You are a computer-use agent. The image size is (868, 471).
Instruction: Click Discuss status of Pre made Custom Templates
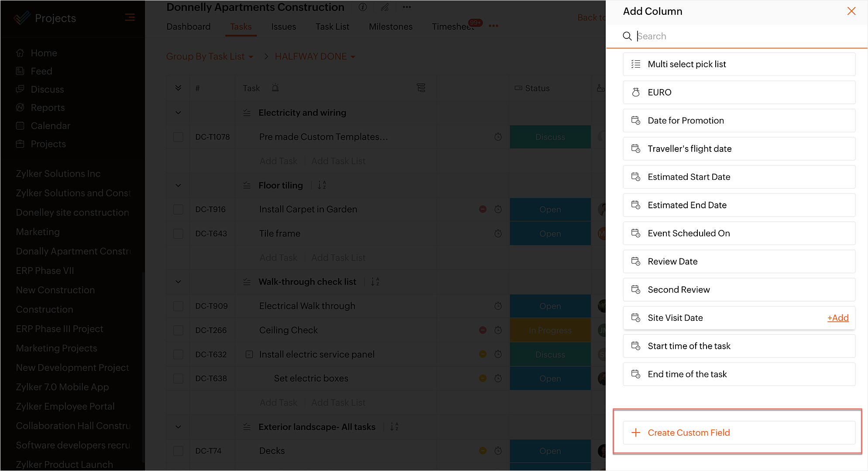[550, 137]
